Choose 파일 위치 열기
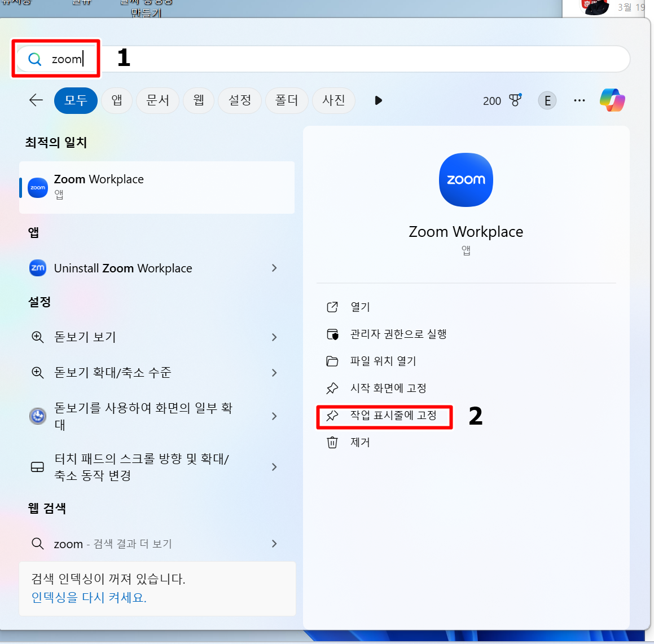Image resolution: width=654 pixels, height=644 pixels. [x=383, y=361]
